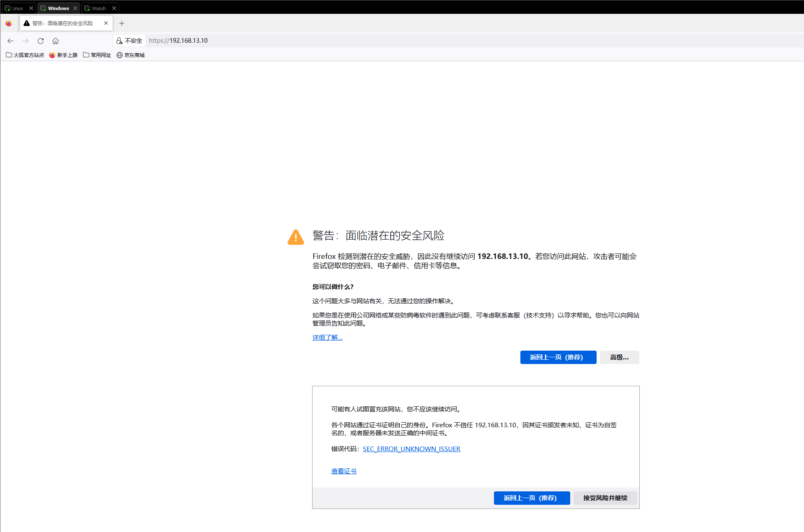This screenshot has width=804, height=532.
Task: Click the upper 返回上一页 (推荐) button
Action: click(x=558, y=357)
